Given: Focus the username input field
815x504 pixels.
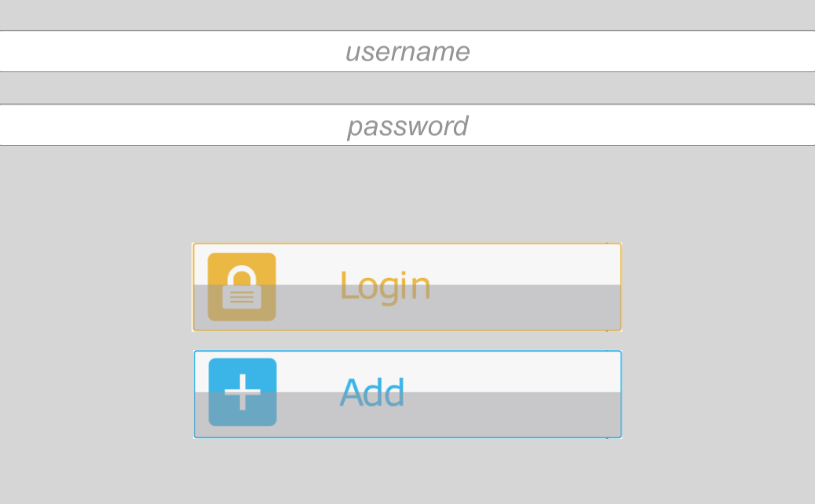Looking at the screenshot, I should [x=407, y=51].
